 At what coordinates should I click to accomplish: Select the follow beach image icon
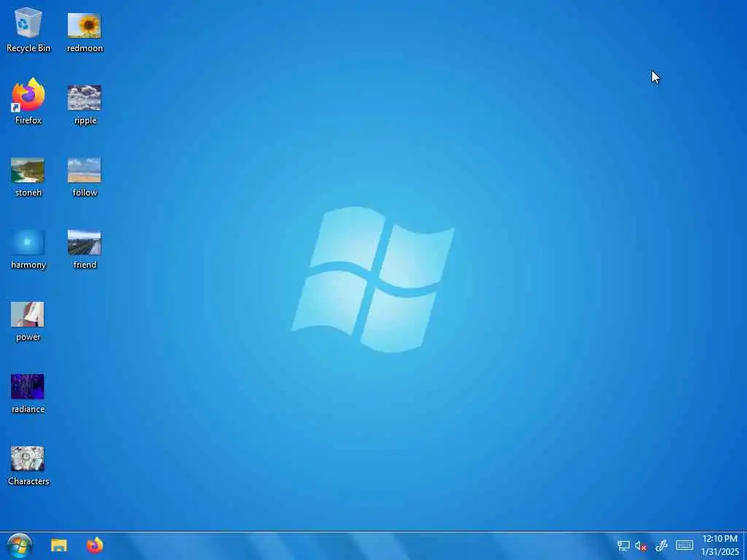[85, 176]
